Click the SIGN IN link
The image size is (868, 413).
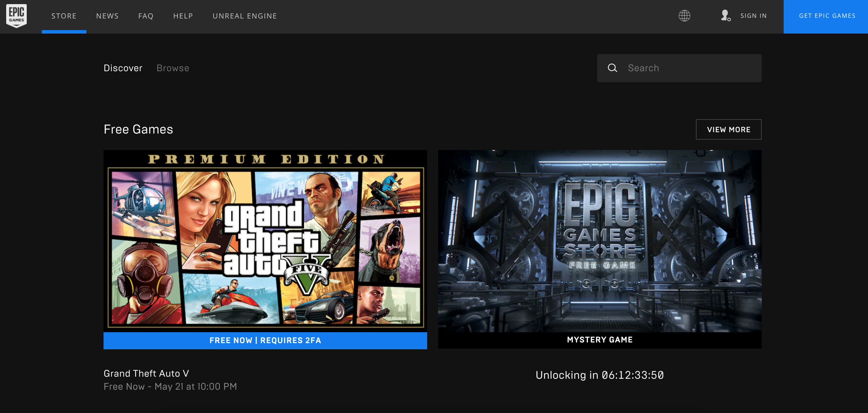click(753, 16)
